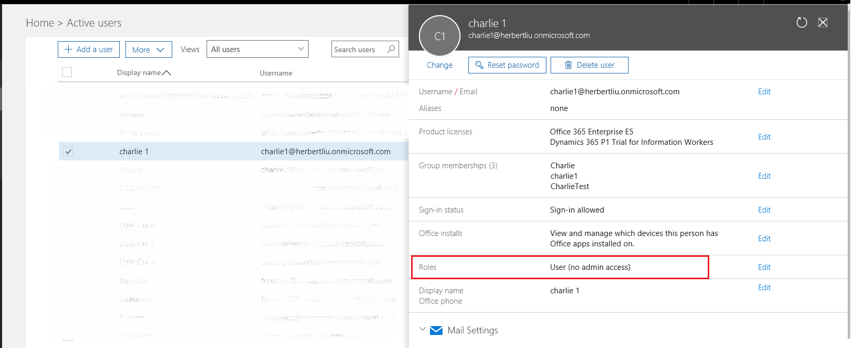Edit Product licenses
The image size is (868, 348).
(x=764, y=137)
